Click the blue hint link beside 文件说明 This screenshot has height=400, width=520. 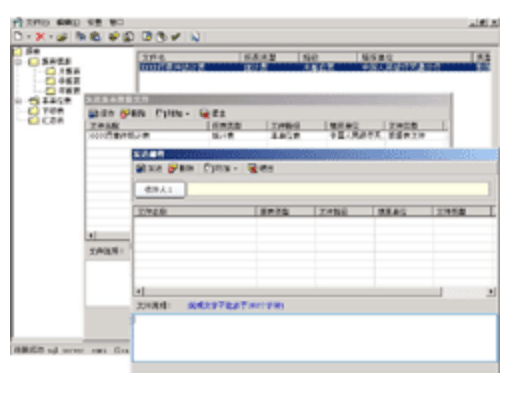coord(236,305)
